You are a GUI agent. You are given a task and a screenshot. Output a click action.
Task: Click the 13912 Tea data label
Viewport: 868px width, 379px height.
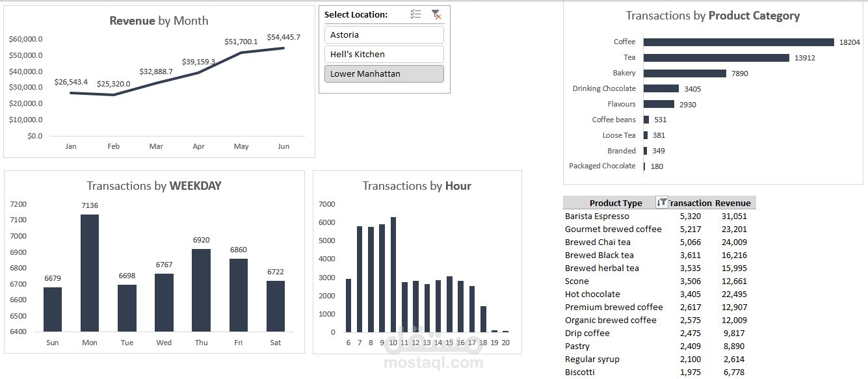coord(804,58)
